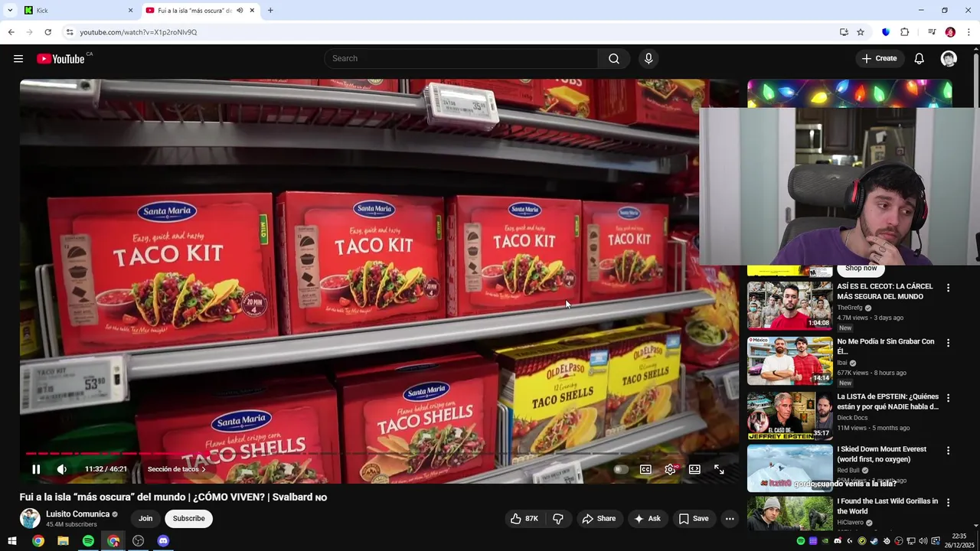The width and height of the screenshot is (980, 551).
Task: Open options menu for Everest video
Action: 948,450
